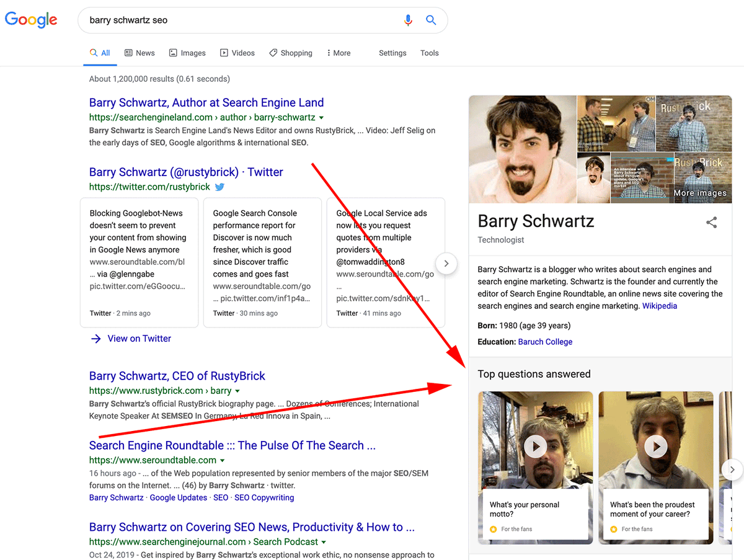
Task: Switch to the Images tab
Action: tap(187, 53)
